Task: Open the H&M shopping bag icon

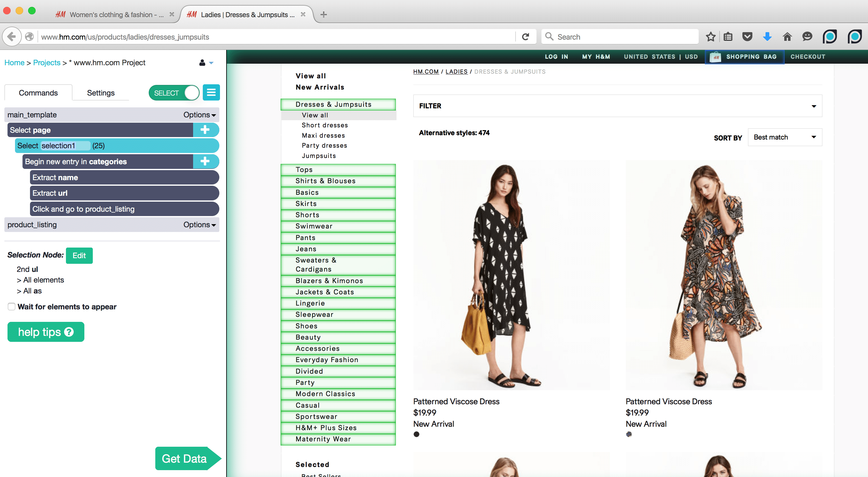Action: tap(716, 57)
